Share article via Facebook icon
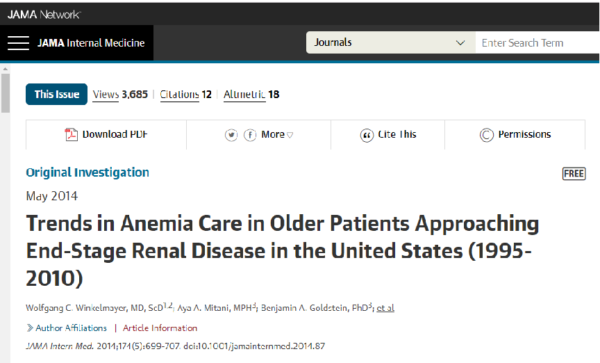The height and width of the screenshot is (363, 600). click(250, 135)
